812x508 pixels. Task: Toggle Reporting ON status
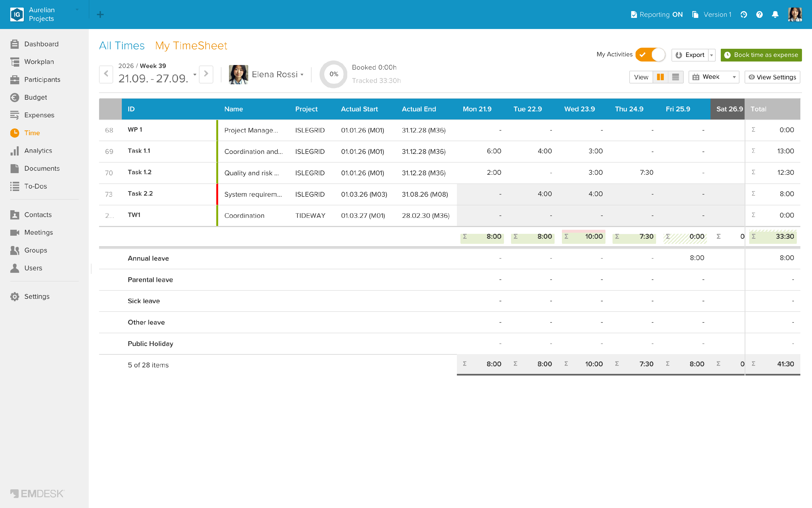657,14
